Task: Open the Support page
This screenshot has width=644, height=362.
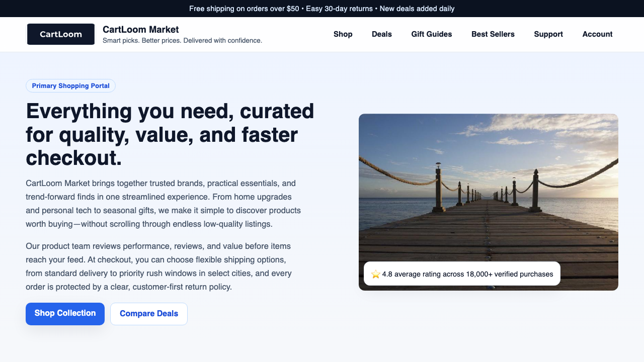Action: click(548, 34)
